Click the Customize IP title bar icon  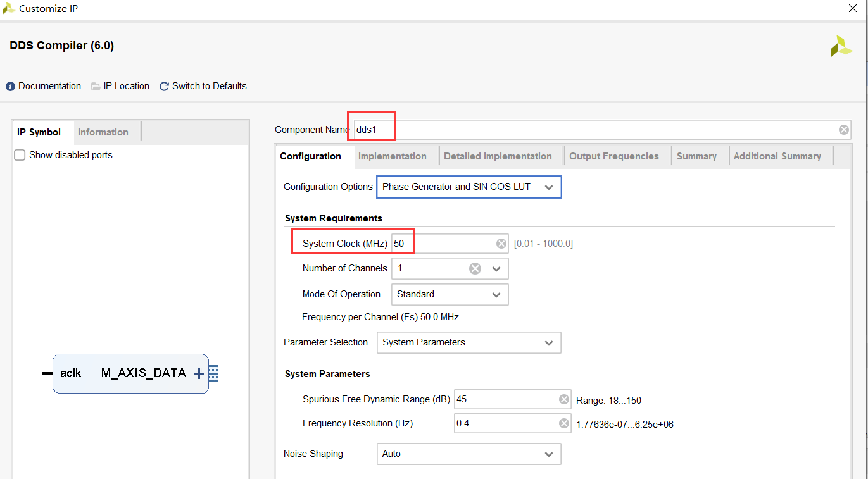[x=9, y=9]
